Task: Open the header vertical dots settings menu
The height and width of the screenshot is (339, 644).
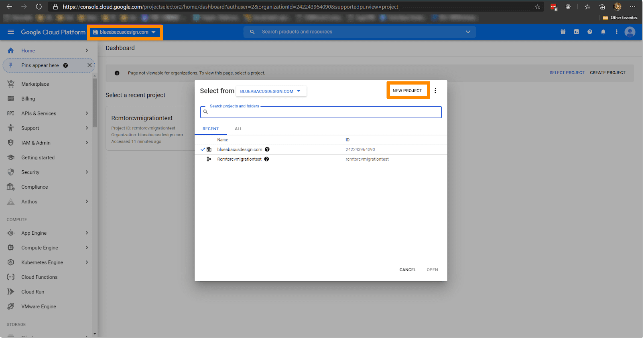Action: 616,32
